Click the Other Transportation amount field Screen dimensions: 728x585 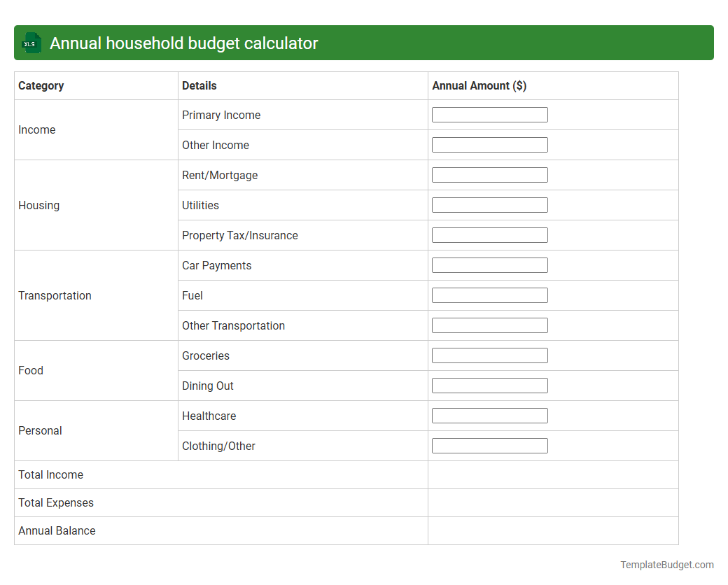coord(489,325)
